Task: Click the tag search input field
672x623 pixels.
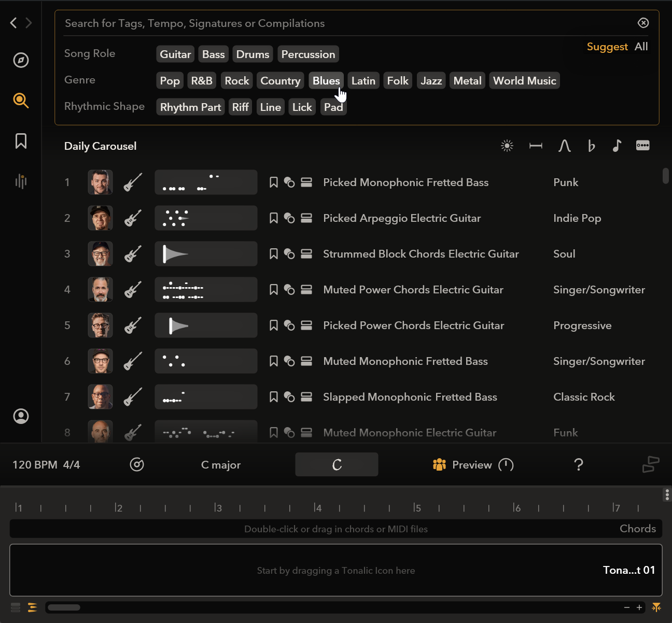Action: [342, 23]
